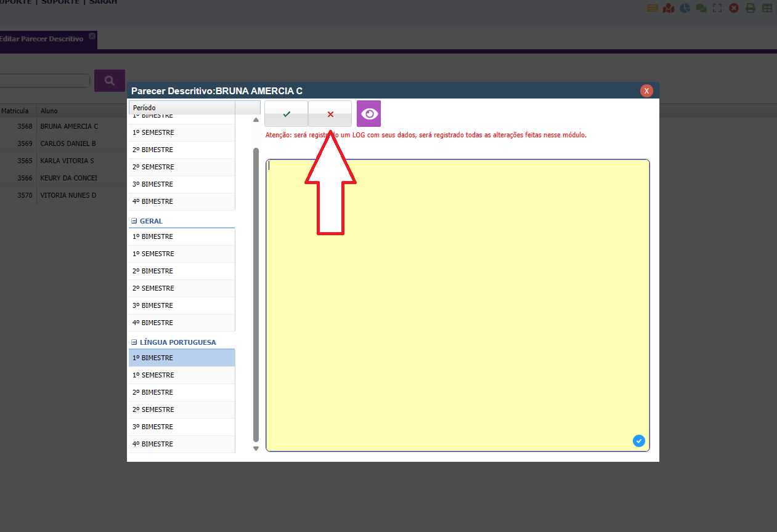Close the Editar Parecer Descritivo tab
The height and width of the screenshot is (532, 777).
(92, 36)
